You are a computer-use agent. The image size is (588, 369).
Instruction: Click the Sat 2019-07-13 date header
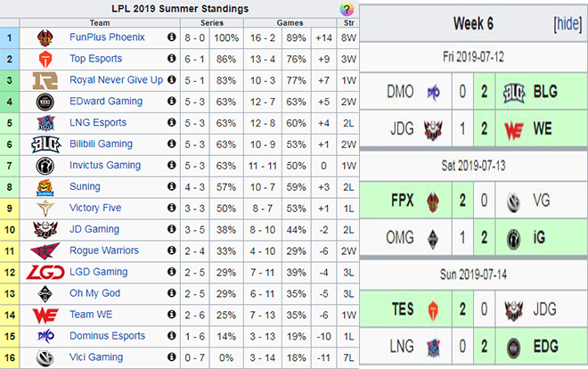[x=475, y=166]
